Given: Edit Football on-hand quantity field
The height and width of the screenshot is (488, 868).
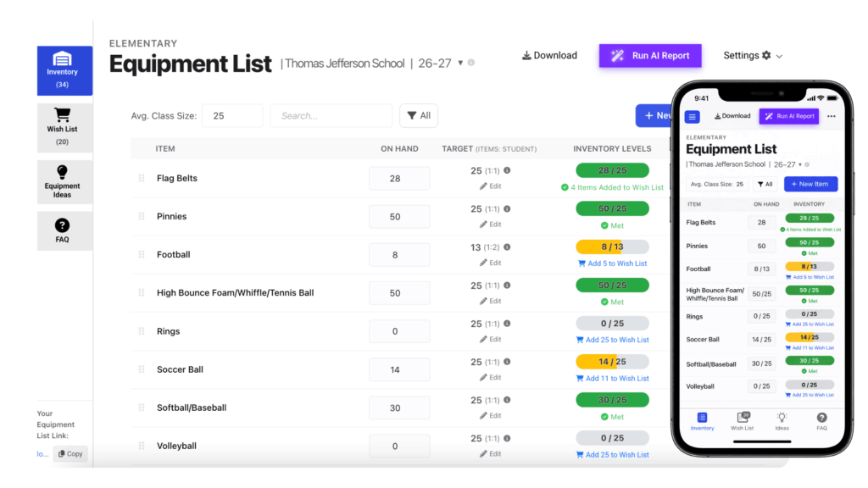Looking at the screenshot, I should tap(399, 255).
